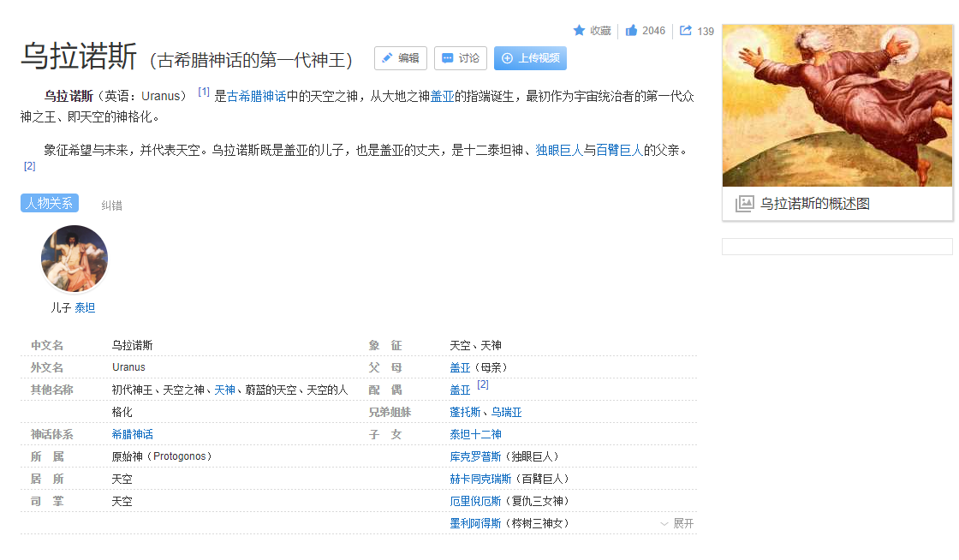Viewport: 959px width, 560px height.
Task: Open reference [2] in 配偶 row
Action: click(483, 384)
